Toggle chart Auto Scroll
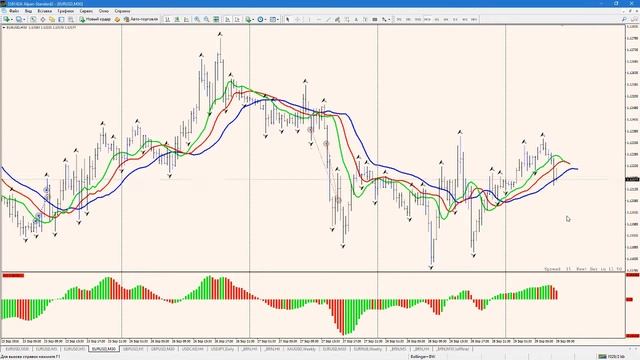Viewport: 640px width, 360px height. [227, 19]
